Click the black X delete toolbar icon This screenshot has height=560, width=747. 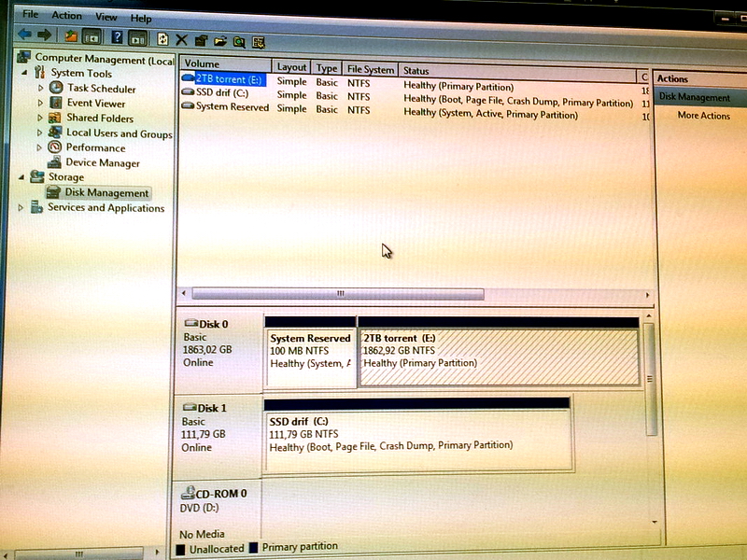click(x=181, y=40)
